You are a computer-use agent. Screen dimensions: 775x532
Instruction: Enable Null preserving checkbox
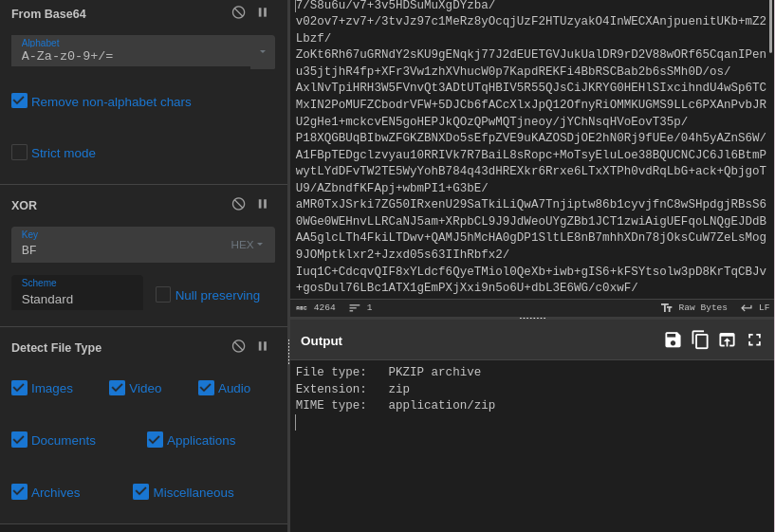[163, 294]
